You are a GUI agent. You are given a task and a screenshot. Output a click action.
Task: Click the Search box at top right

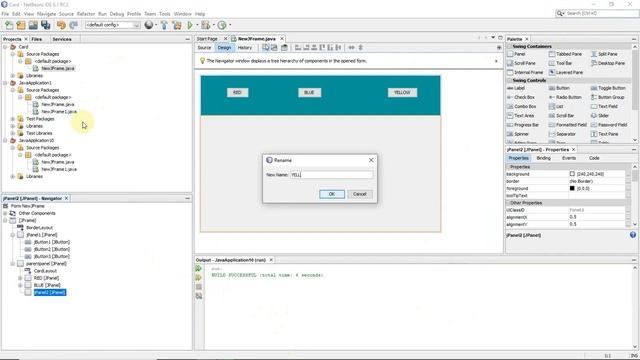coord(598,13)
